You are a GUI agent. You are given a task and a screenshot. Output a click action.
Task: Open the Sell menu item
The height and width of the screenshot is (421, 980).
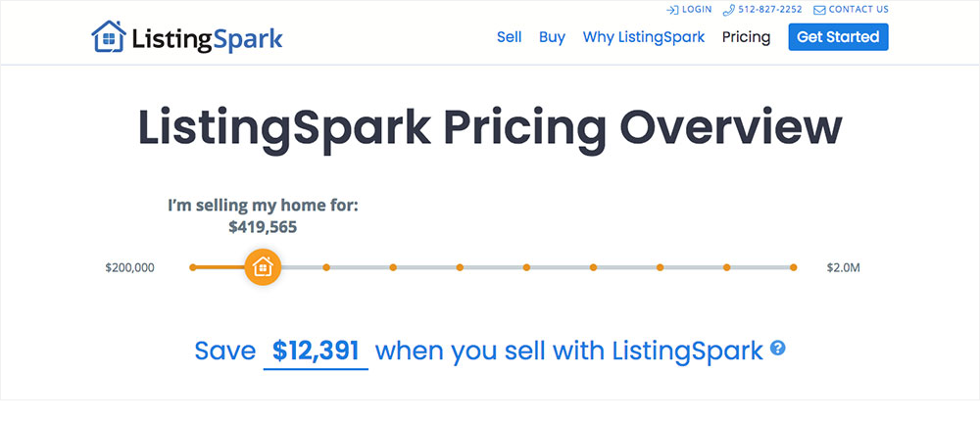(510, 37)
